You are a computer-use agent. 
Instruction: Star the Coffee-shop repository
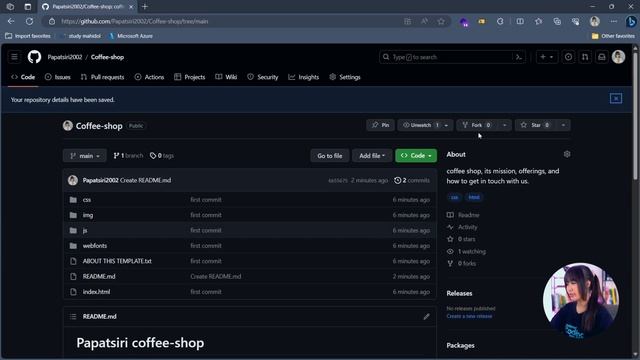(536, 125)
